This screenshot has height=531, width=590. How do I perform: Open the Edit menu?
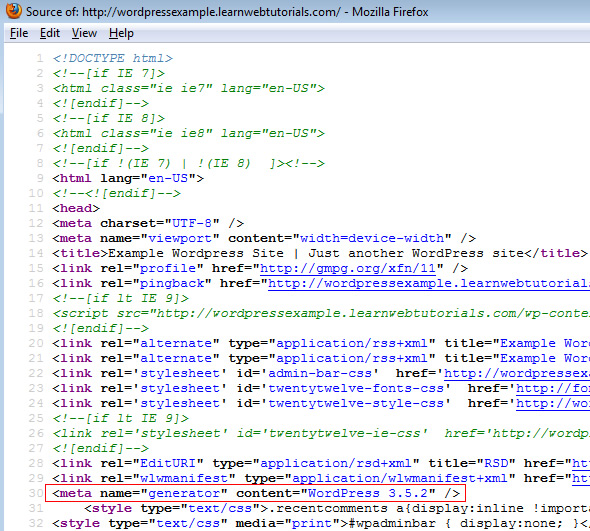coord(50,33)
